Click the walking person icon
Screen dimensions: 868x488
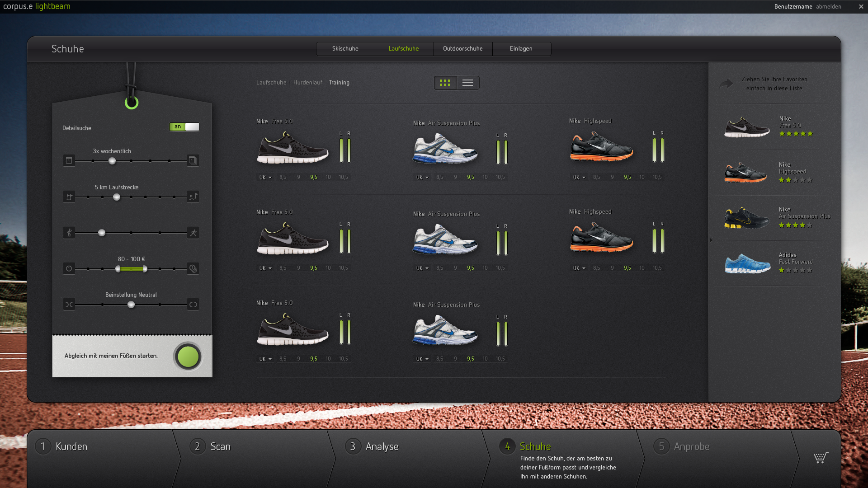(x=69, y=233)
